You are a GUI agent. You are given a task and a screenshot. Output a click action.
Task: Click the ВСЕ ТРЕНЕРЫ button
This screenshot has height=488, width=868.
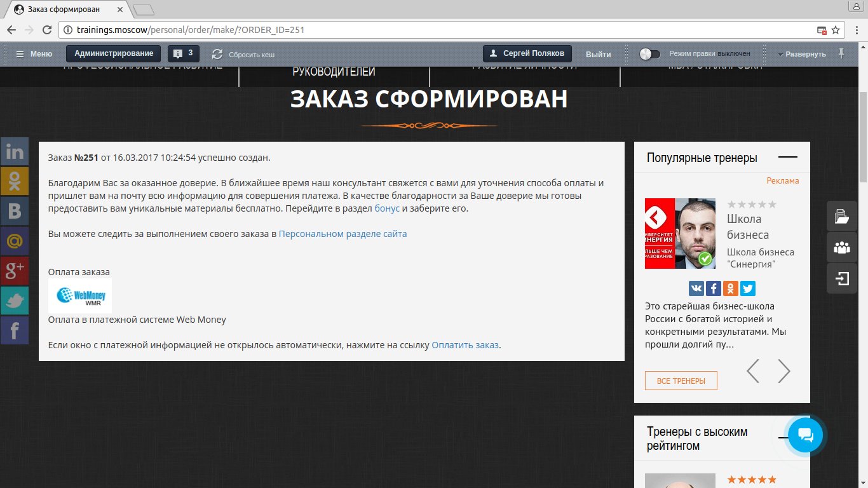pos(681,381)
